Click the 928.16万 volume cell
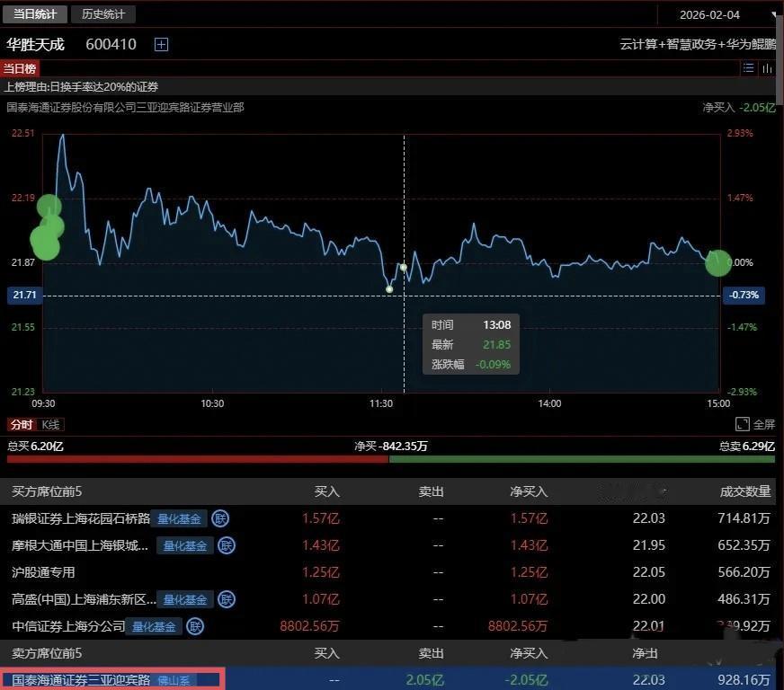784x690 pixels. 744,680
